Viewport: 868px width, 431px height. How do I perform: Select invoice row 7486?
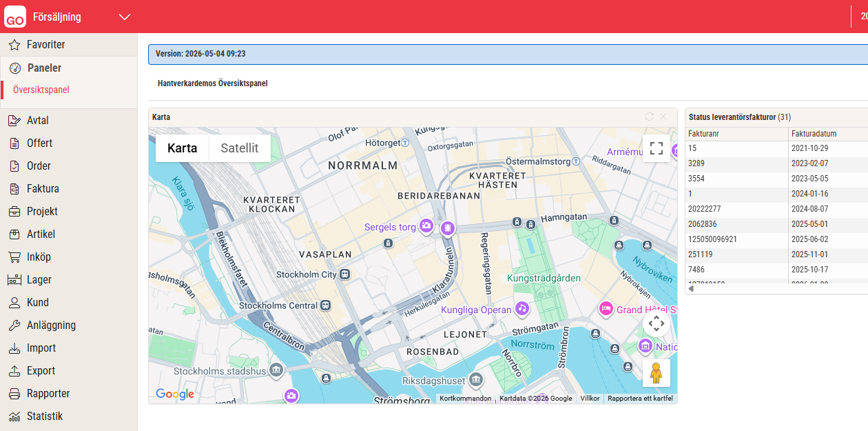click(776, 270)
